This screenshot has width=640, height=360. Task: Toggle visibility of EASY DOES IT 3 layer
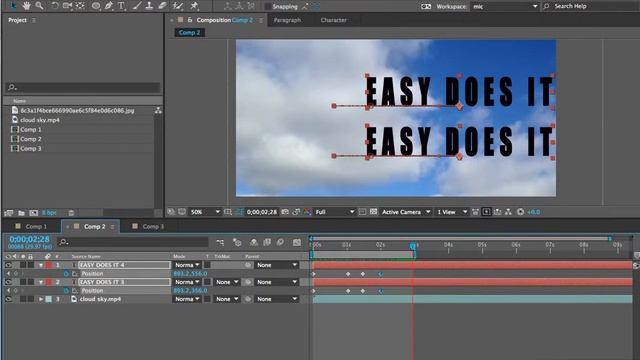point(8,282)
